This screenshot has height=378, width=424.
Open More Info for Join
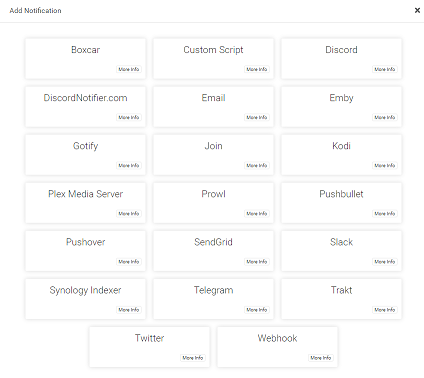tap(257, 165)
